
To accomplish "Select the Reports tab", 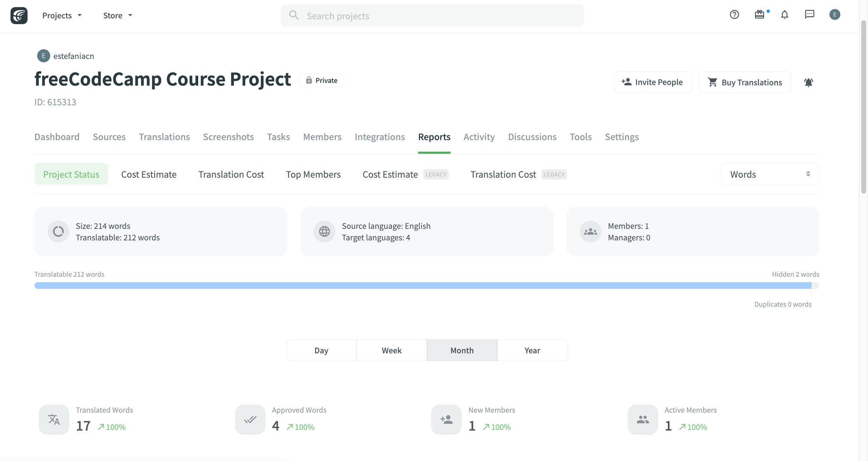I will [434, 137].
